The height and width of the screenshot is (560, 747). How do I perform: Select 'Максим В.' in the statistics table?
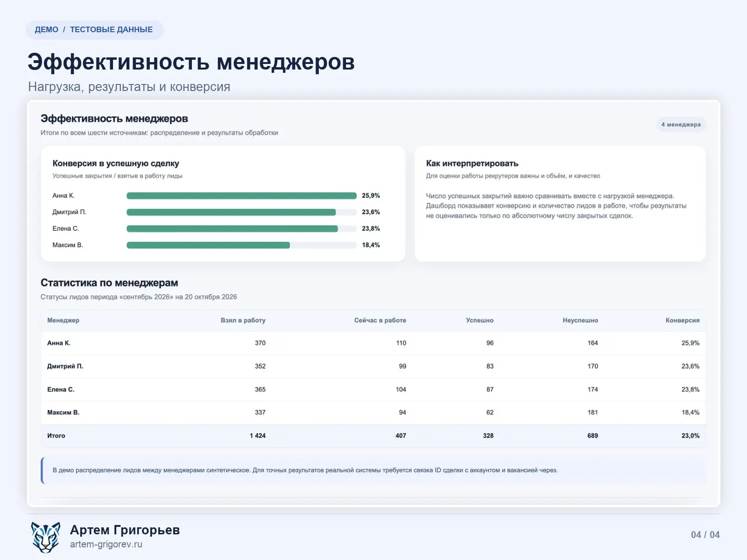pyautogui.click(x=63, y=413)
